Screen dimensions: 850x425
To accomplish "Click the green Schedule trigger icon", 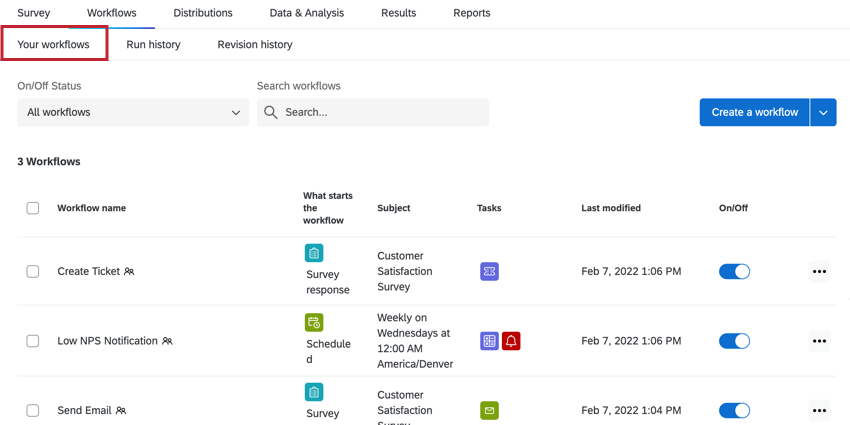I will pos(314,323).
